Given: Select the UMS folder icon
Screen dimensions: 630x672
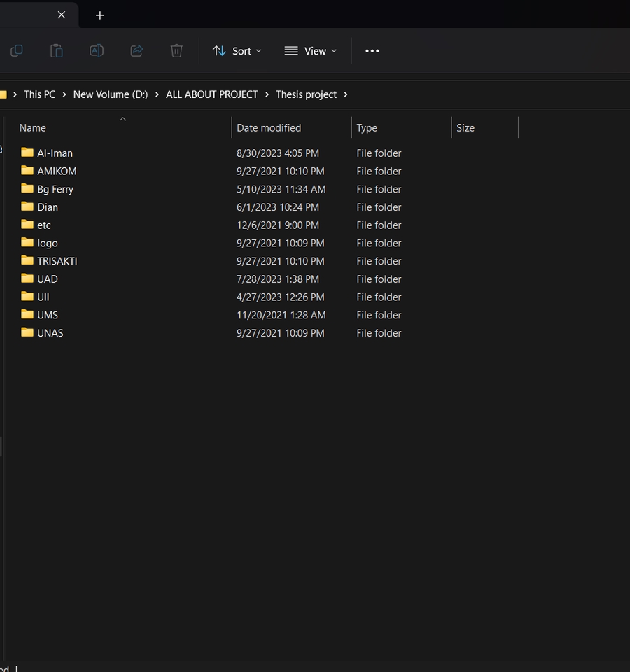Looking at the screenshot, I should (x=27, y=314).
